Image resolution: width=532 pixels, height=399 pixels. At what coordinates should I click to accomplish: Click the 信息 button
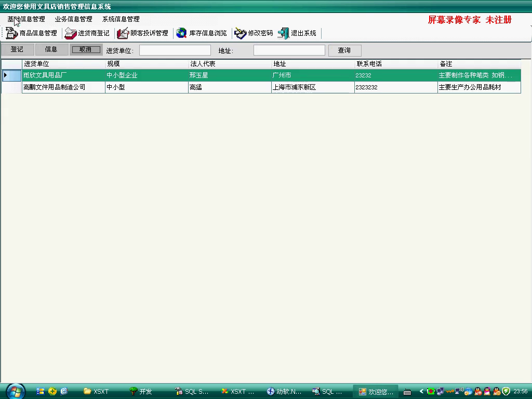point(51,49)
